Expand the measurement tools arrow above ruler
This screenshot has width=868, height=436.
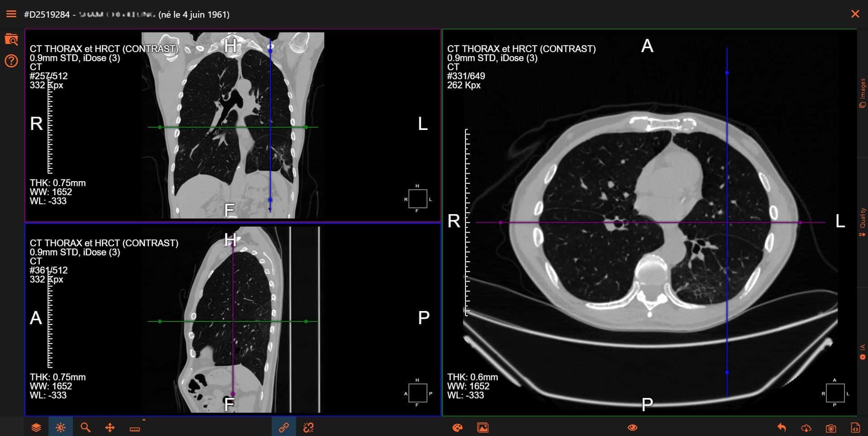[144, 420]
